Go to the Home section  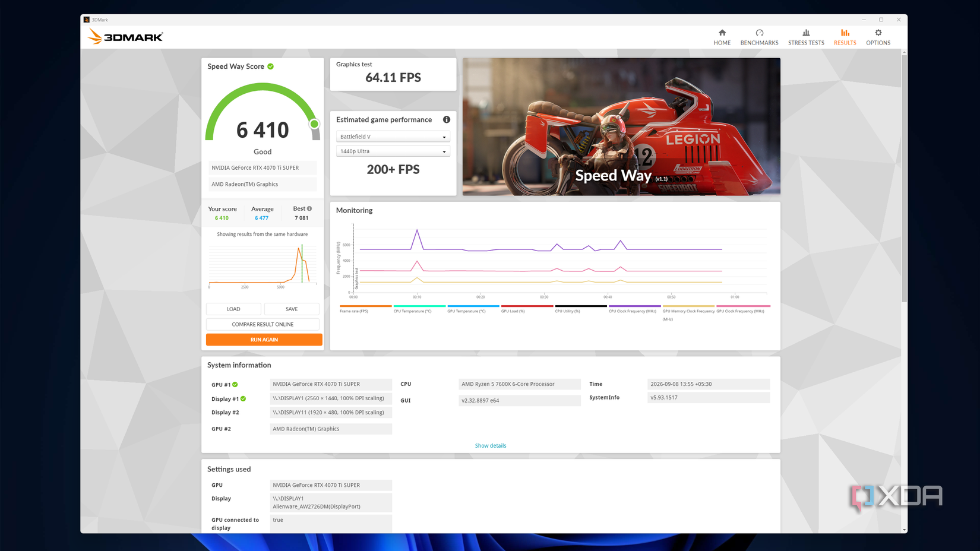pyautogui.click(x=722, y=37)
